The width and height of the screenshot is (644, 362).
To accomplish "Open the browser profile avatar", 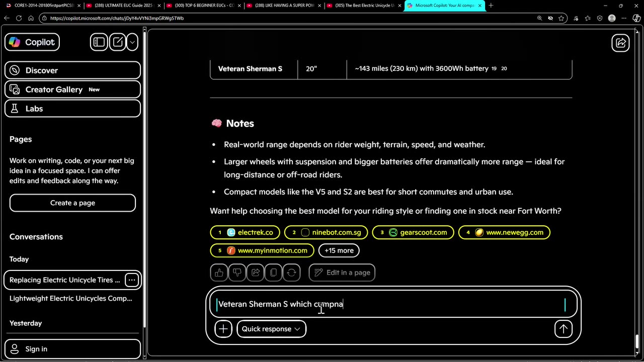I will [612, 18].
